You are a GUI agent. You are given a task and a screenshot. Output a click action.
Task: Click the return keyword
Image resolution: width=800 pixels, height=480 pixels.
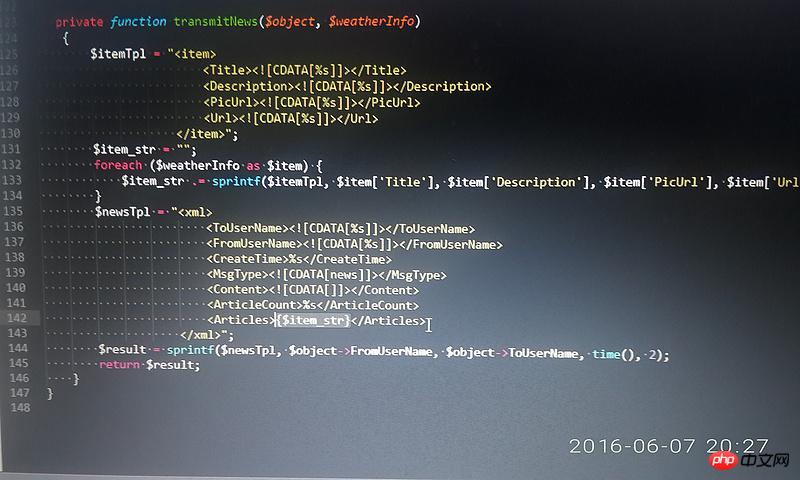point(119,365)
